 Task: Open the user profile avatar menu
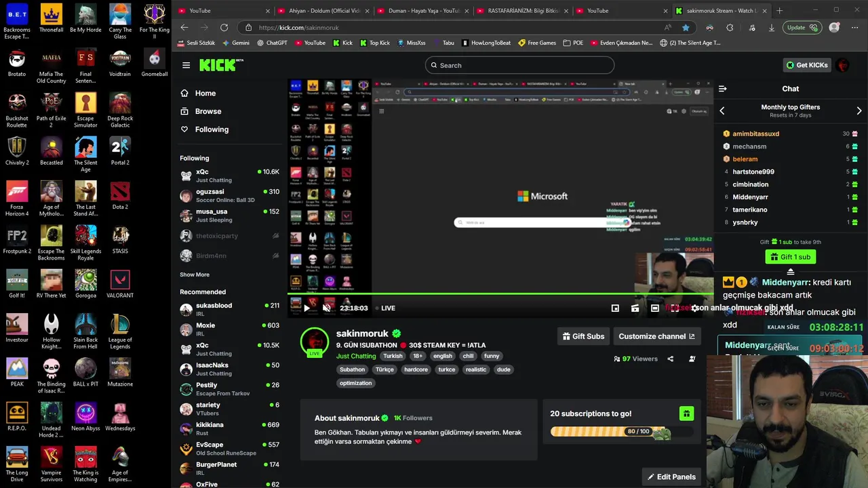tap(843, 65)
